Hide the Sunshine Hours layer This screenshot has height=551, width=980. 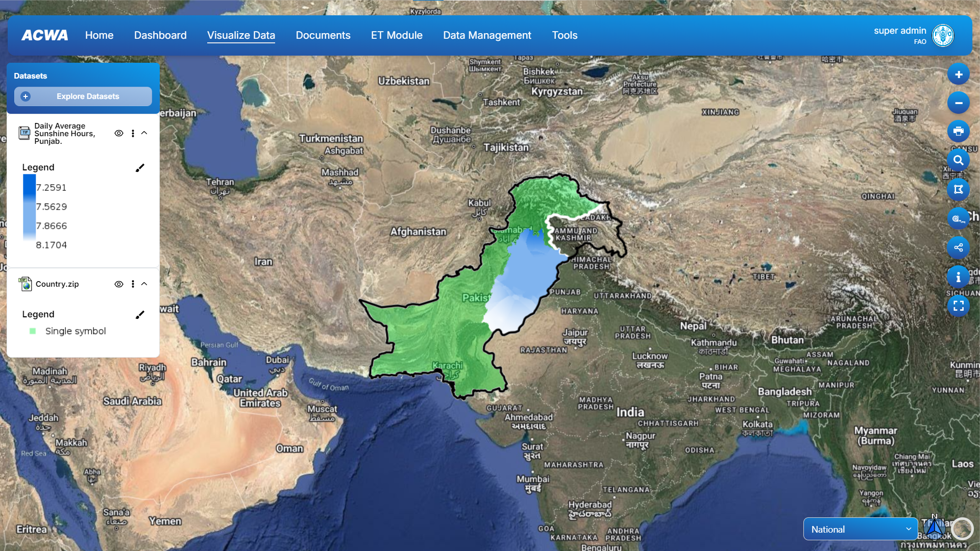coord(119,133)
